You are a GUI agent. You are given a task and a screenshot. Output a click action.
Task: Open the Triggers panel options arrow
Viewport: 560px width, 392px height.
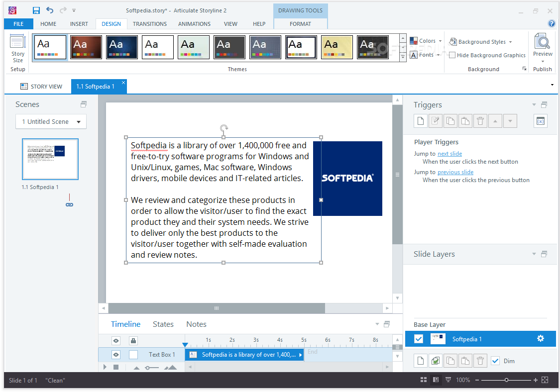point(534,104)
